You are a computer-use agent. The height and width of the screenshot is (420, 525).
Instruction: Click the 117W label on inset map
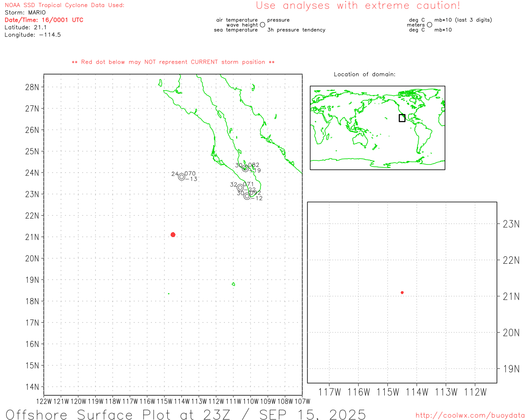coord(329,392)
